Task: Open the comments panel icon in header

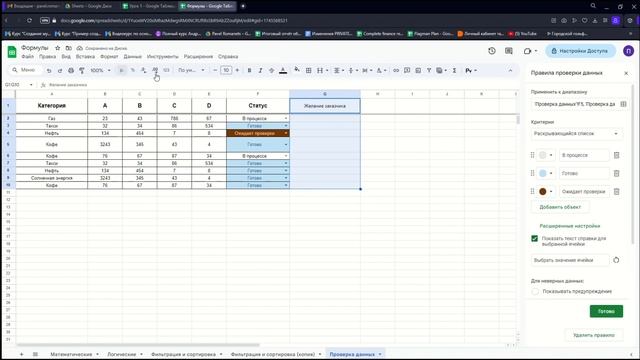Action: pyautogui.click(x=509, y=51)
